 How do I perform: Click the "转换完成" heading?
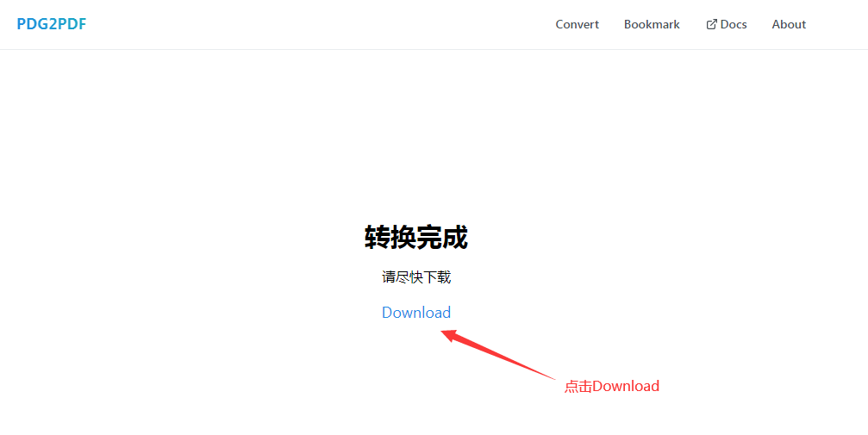[x=416, y=237]
